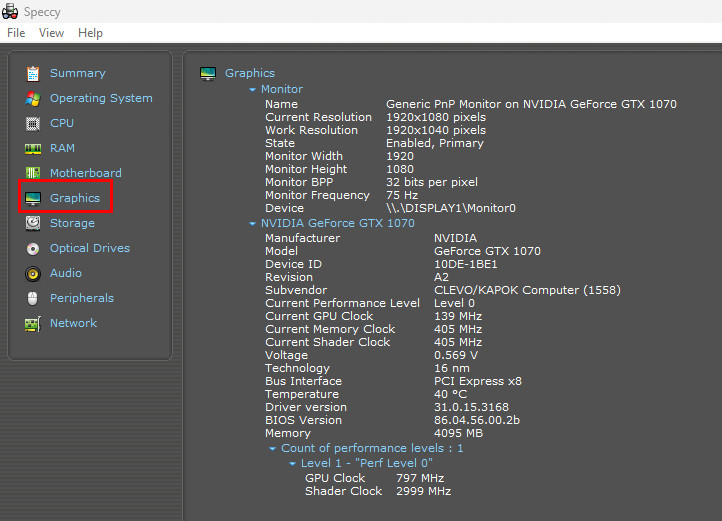
Task: Click the Graphics header monitor icon
Action: click(x=208, y=74)
